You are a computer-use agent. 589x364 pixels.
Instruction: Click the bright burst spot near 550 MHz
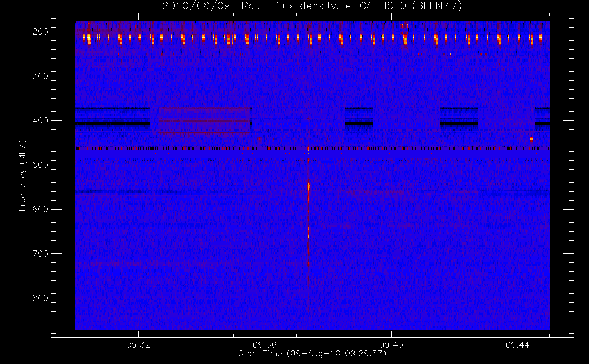point(308,187)
